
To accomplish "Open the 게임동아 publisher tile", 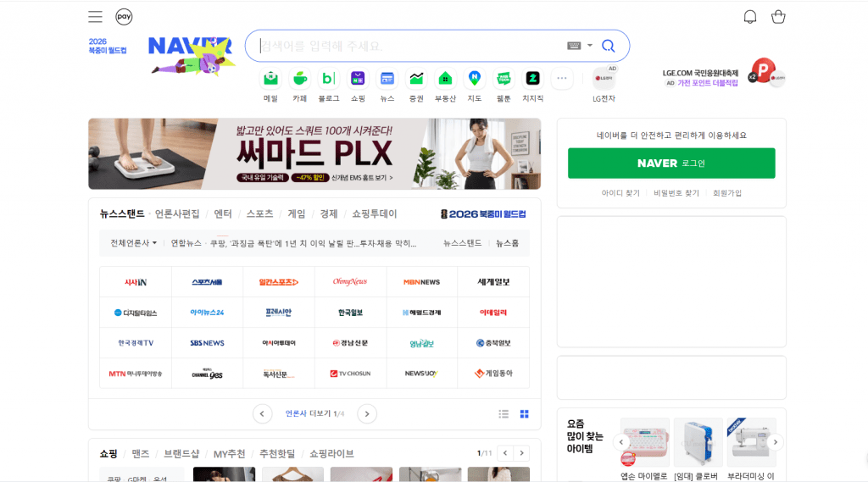I will [493, 374].
